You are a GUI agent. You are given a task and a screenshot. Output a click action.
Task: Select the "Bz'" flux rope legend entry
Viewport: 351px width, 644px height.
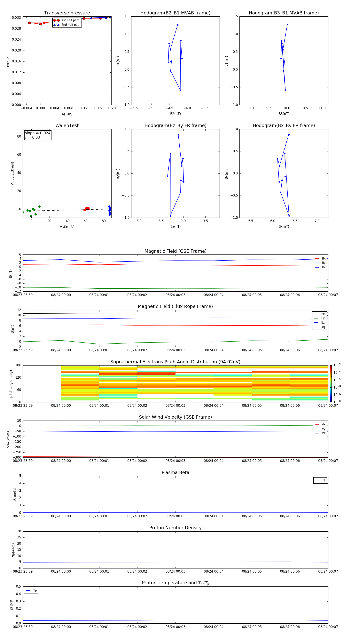point(320,323)
